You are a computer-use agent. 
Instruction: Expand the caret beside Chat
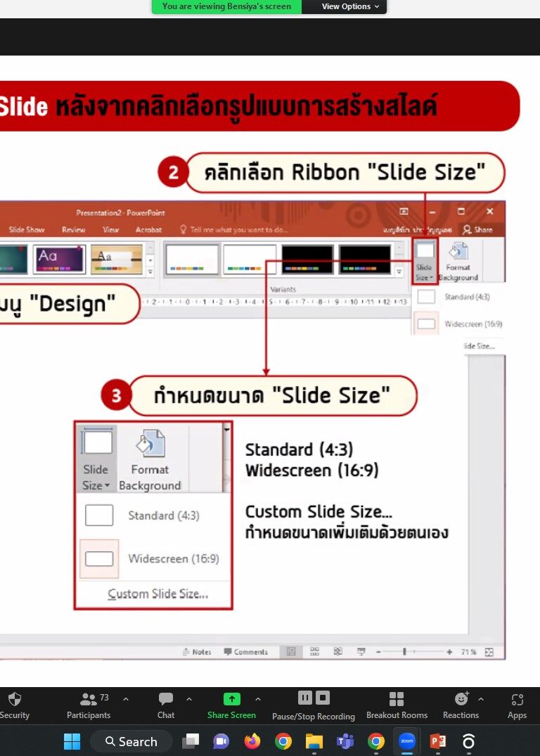click(189, 698)
